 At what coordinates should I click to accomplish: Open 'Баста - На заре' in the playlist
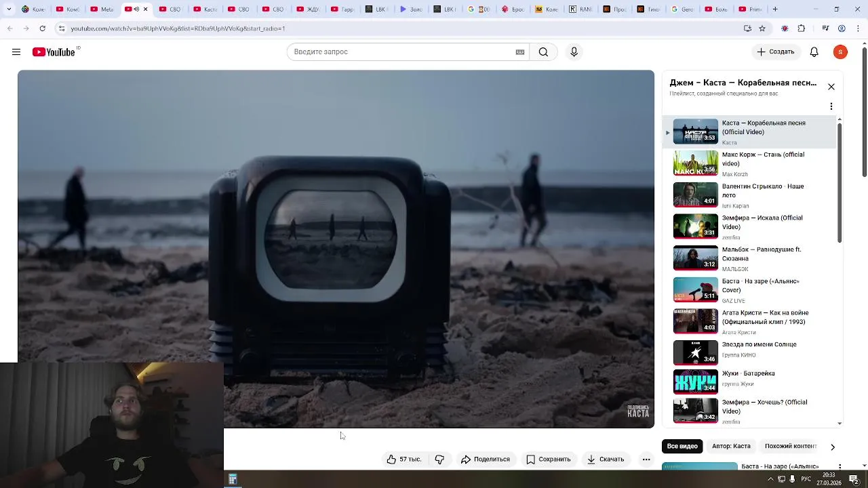749,289
